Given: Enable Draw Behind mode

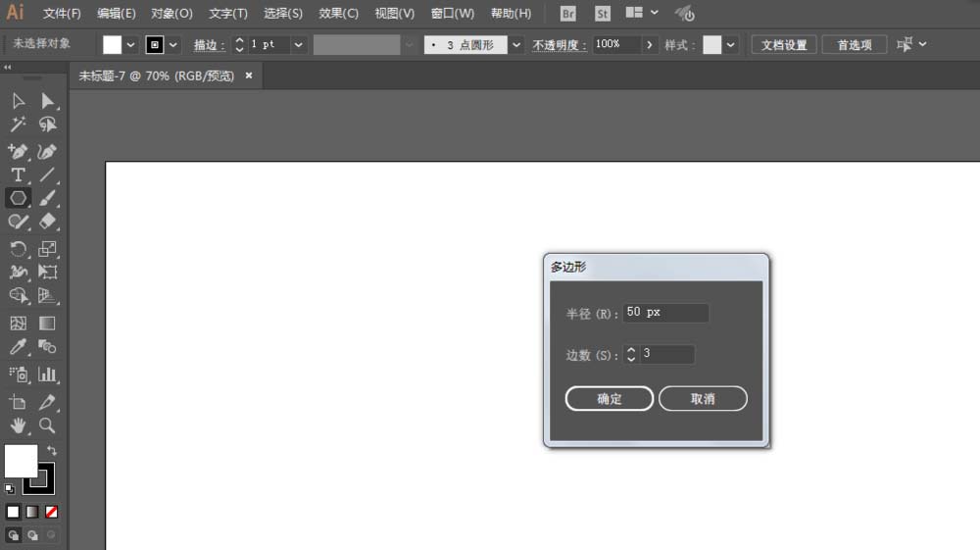Looking at the screenshot, I should [x=32, y=535].
